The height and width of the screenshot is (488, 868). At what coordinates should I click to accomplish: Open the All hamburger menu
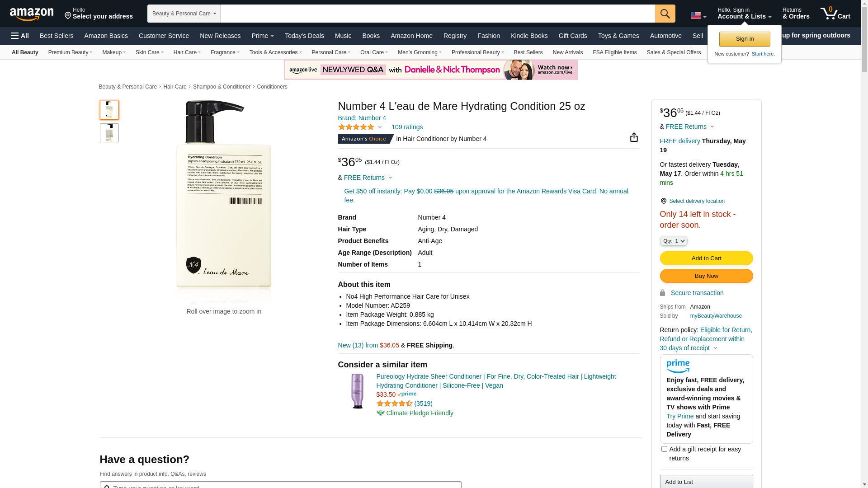20,36
